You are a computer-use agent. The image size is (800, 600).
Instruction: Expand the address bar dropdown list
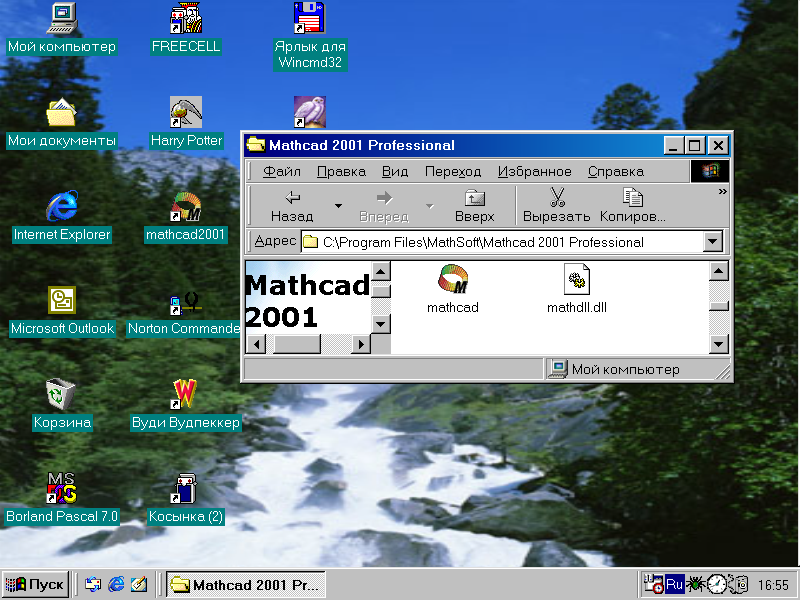coord(713,241)
